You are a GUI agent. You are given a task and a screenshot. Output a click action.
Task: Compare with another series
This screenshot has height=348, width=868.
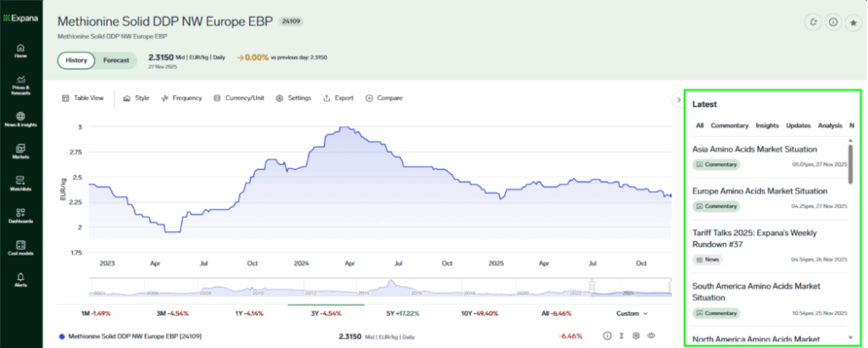(384, 98)
